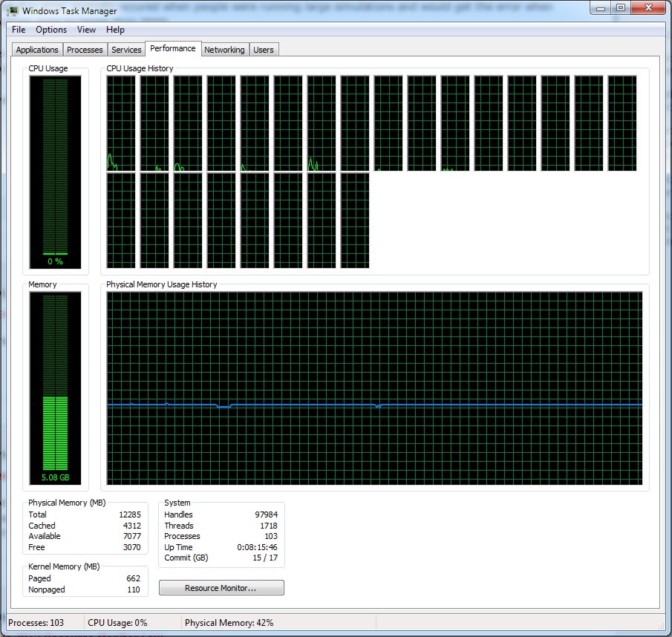Image resolution: width=672 pixels, height=637 pixels.
Task: Click the Kernel Memory (MB) group label
Action: (x=64, y=566)
